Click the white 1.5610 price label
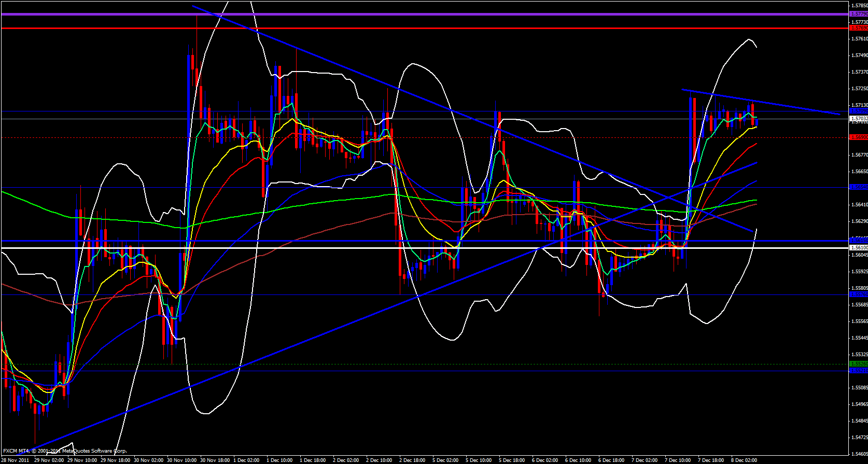The width and height of the screenshot is (868, 464). click(859, 248)
